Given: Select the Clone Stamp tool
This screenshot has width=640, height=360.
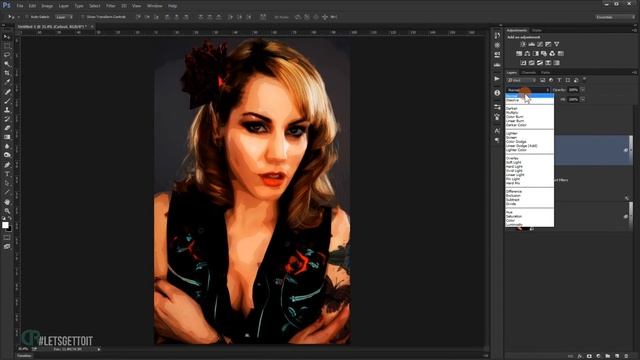Looking at the screenshot, I should [x=7, y=110].
